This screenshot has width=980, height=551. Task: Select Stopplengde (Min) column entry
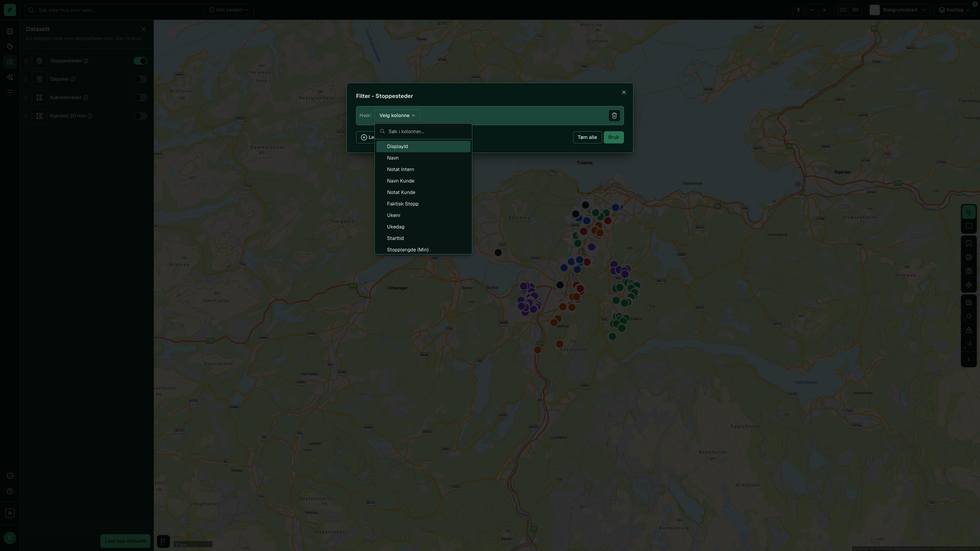pyautogui.click(x=423, y=249)
